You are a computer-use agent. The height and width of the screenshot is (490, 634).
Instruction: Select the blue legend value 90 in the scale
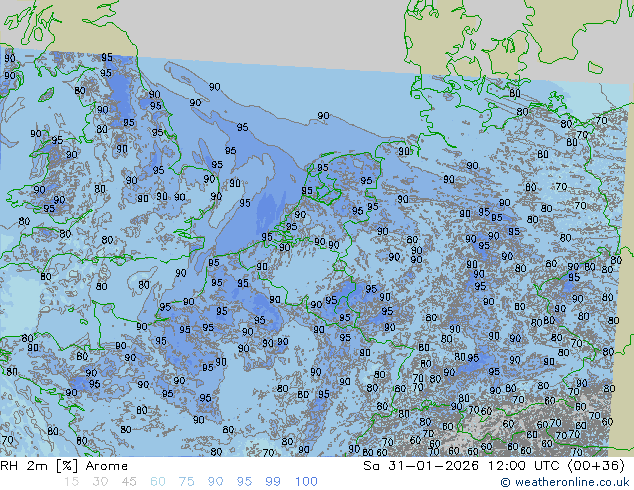pos(215,482)
